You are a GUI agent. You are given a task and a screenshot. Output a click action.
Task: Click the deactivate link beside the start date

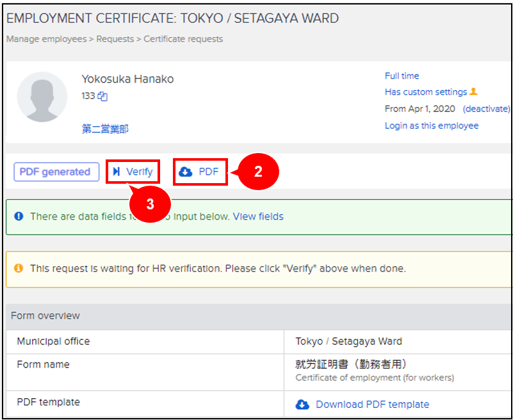[486, 109]
